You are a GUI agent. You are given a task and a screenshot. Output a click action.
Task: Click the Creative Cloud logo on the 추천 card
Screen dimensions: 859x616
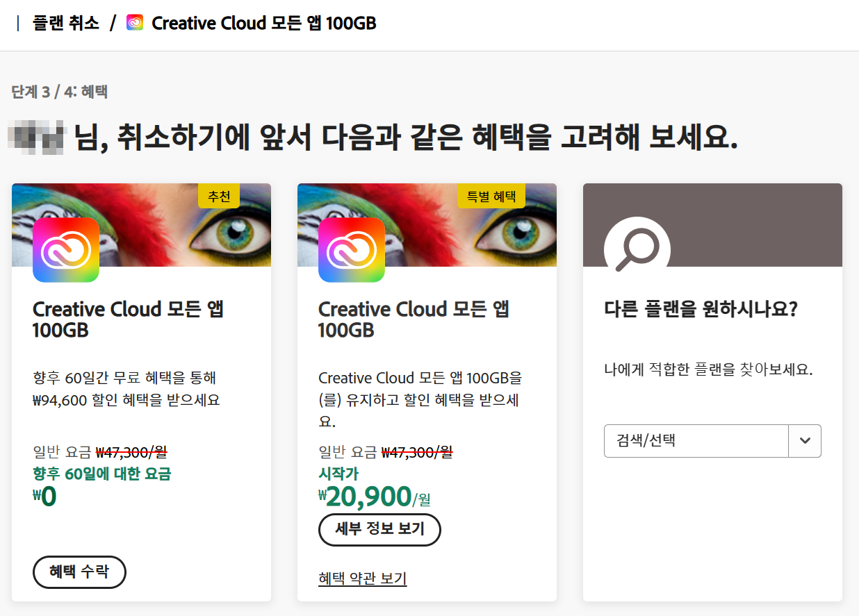[66, 250]
